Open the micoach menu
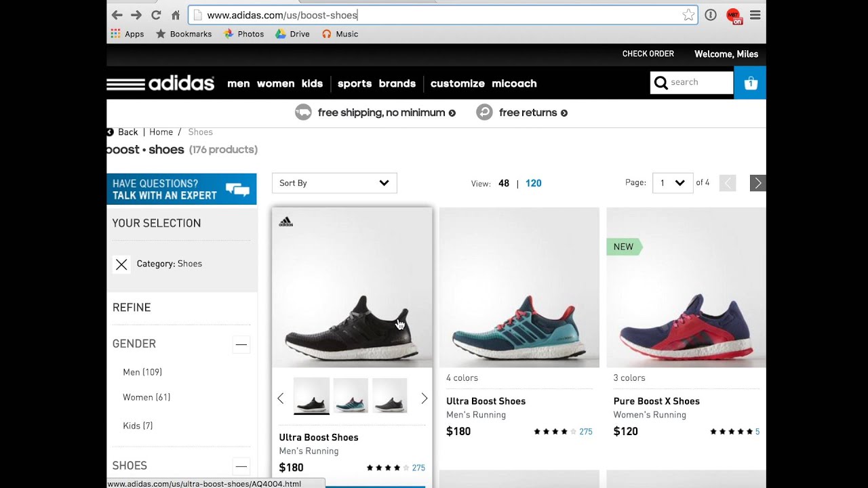The width and height of the screenshot is (868, 488). tap(514, 83)
